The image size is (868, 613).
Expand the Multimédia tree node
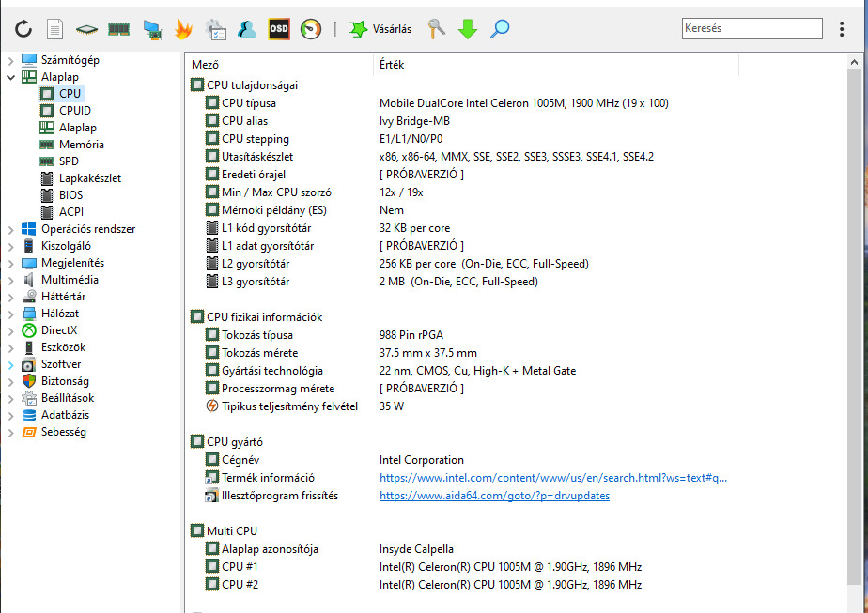tap(10, 280)
